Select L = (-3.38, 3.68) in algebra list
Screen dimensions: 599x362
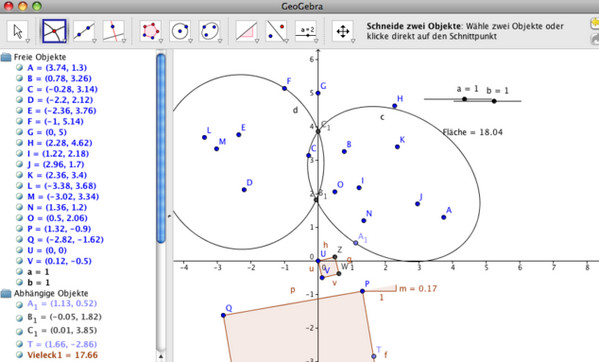62,186
